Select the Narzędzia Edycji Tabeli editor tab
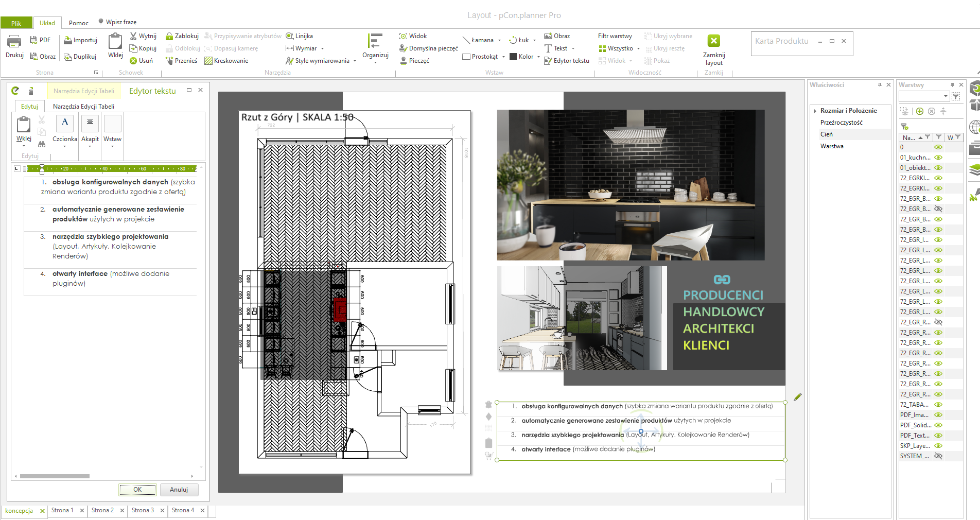980x520 pixels. coord(83,107)
